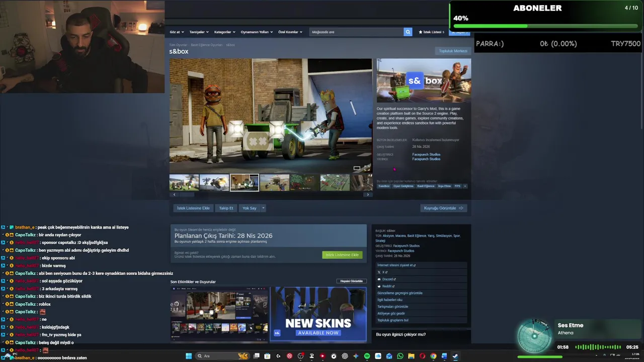The height and width of the screenshot is (362, 644).
Task: Select first screenshot thumbnail in the strip
Action: 184,183
